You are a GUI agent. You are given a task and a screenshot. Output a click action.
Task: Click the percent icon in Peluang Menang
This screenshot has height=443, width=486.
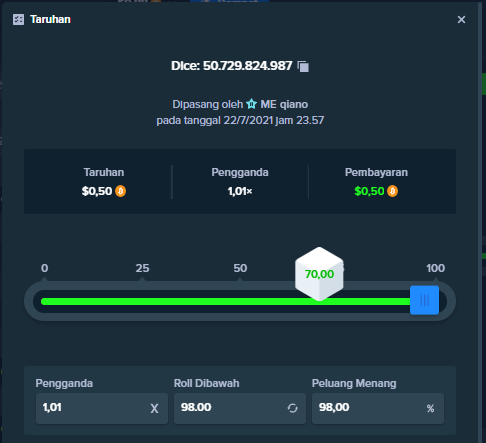click(x=430, y=408)
